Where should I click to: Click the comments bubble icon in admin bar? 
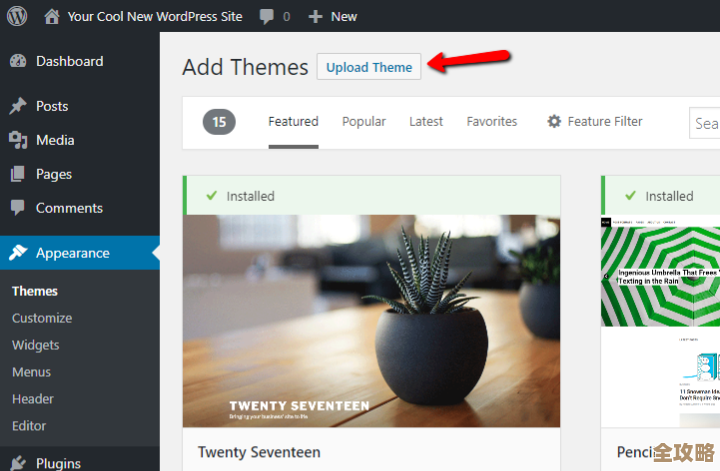(x=267, y=16)
